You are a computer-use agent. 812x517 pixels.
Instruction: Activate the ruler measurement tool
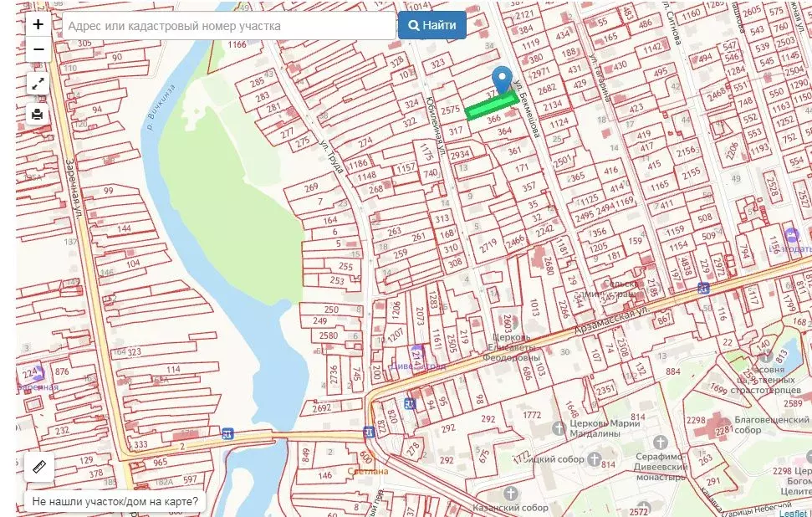[38, 467]
